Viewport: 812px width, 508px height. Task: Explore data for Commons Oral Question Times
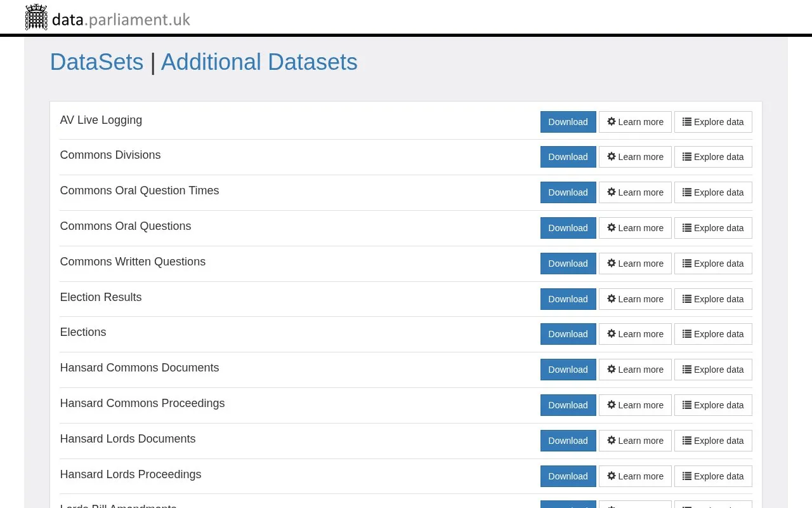(713, 192)
